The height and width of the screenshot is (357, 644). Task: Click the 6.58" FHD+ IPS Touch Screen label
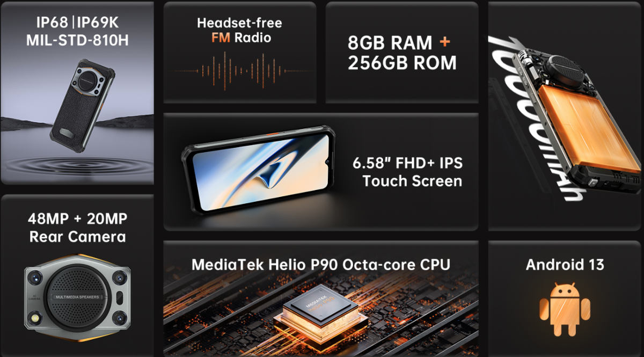[407, 172]
